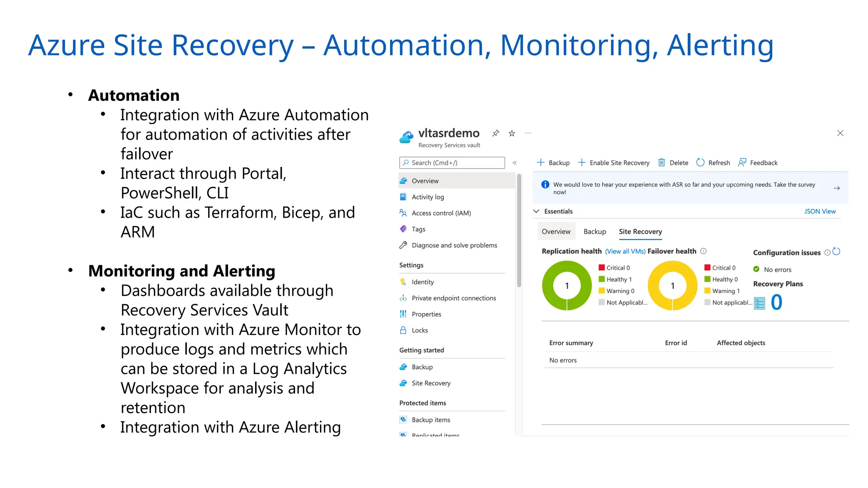Switch to the Backup tab
Viewport: 868px width, 488px height.
tap(595, 232)
